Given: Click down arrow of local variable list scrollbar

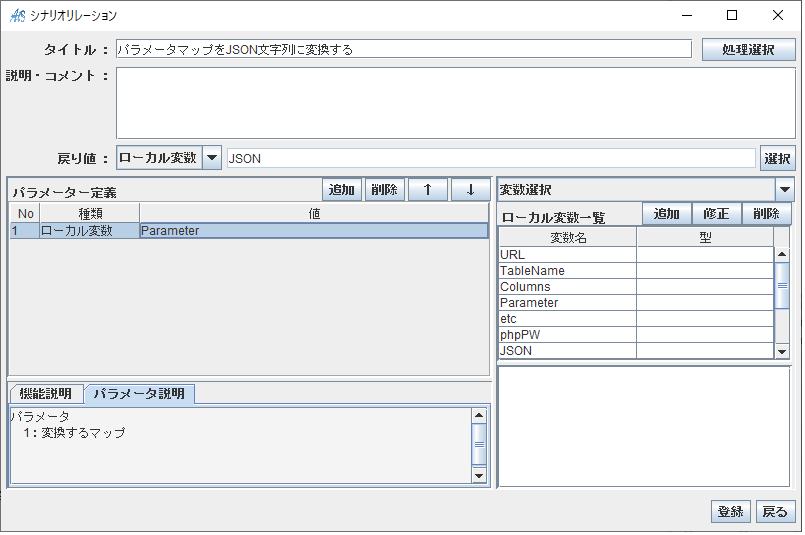Looking at the screenshot, I should (781, 351).
